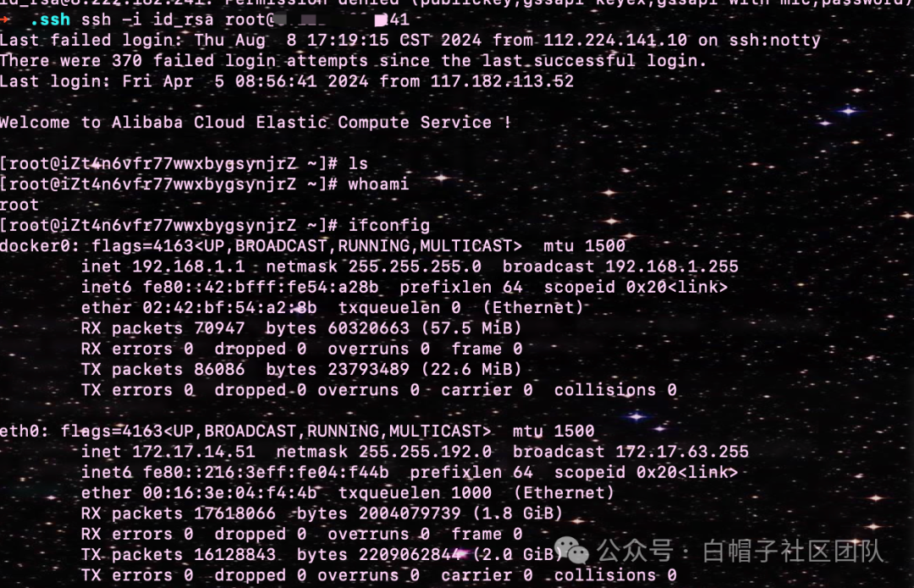Screen dimensions: 914x588
Task: Click the last login IP 117.182.113.52
Action: pos(502,81)
